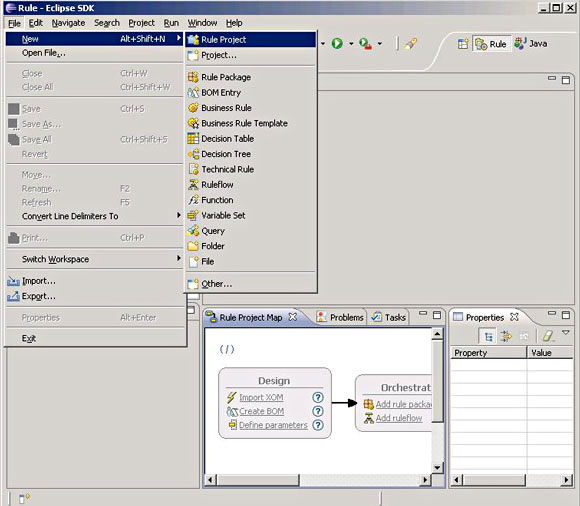This screenshot has width=580, height=506.
Task: Open Properties view menu dropdown triangle
Action: coord(566,333)
